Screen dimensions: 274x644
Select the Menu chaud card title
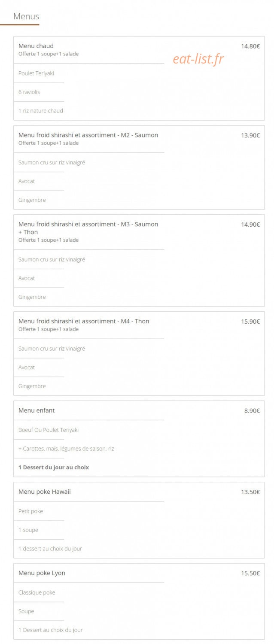click(36, 46)
